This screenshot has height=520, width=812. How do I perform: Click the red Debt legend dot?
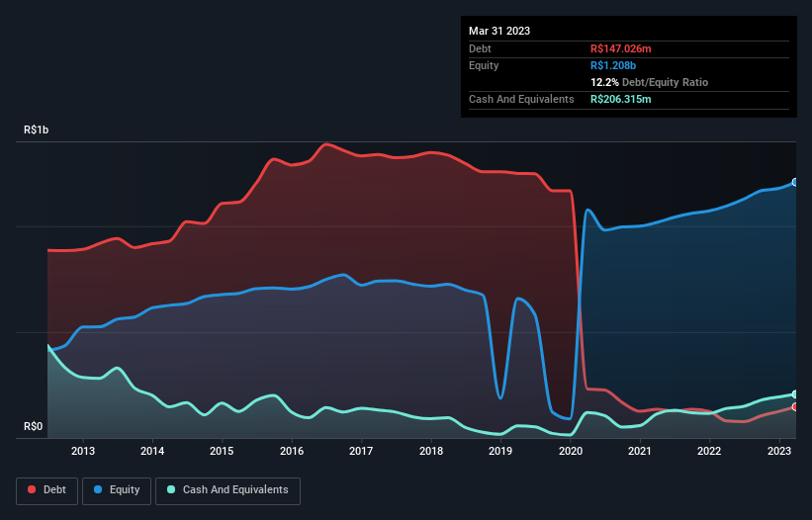(32, 489)
